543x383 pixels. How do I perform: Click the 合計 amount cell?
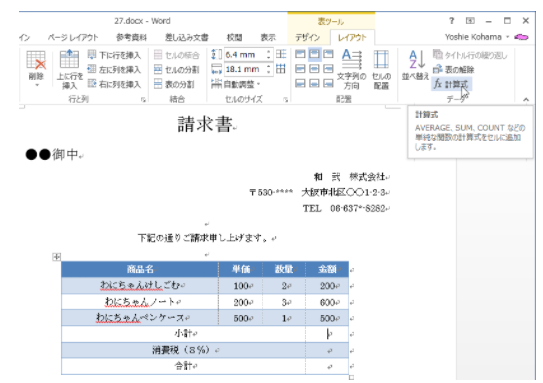point(327,366)
